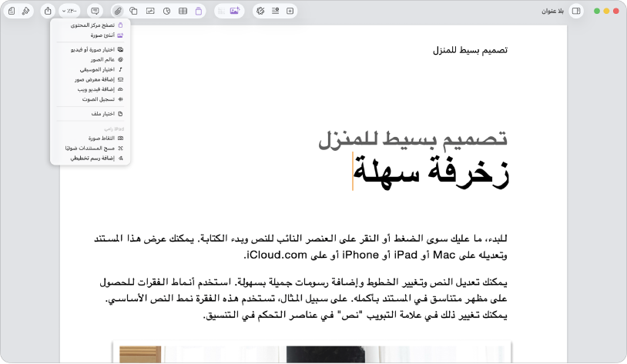Viewport: 627px width, 364px height.
Task: Open the Format paintbrush inspector
Action: 26,12
